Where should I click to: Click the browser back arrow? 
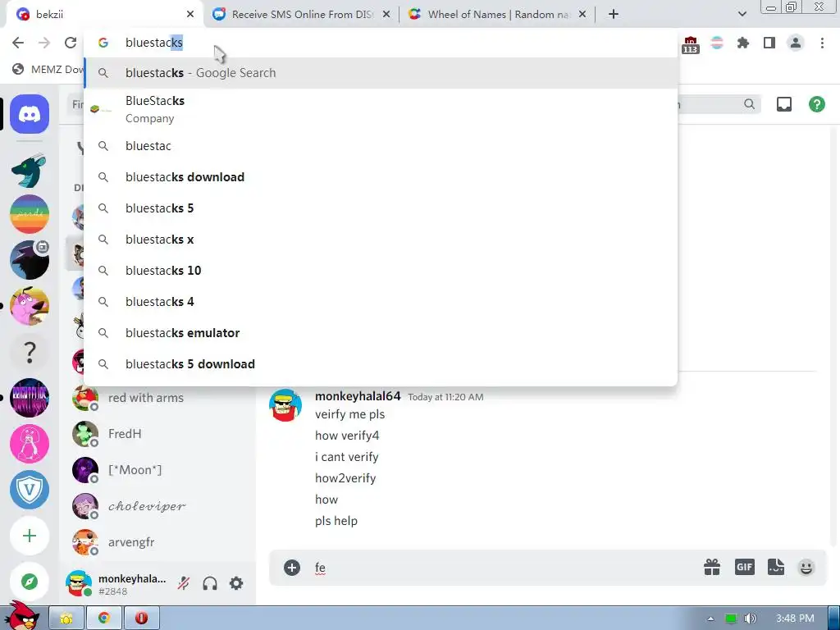(x=18, y=43)
